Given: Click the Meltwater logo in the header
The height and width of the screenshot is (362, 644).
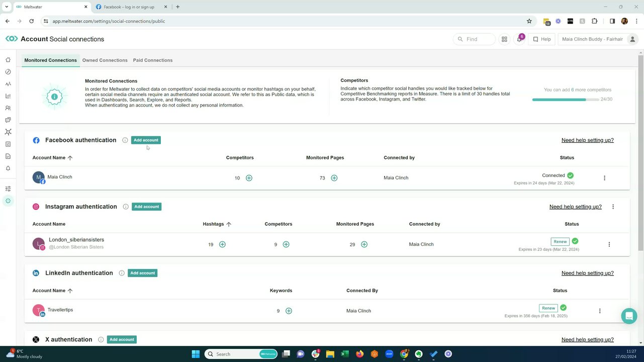Looking at the screenshot, I should tap(12, 39).
